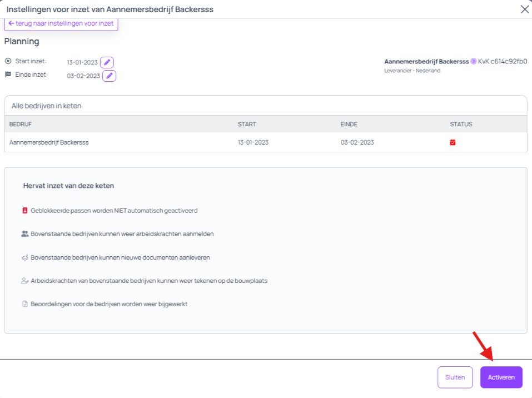
Task: Close the Instellingen voor inzet dialog
Action: 524,9
